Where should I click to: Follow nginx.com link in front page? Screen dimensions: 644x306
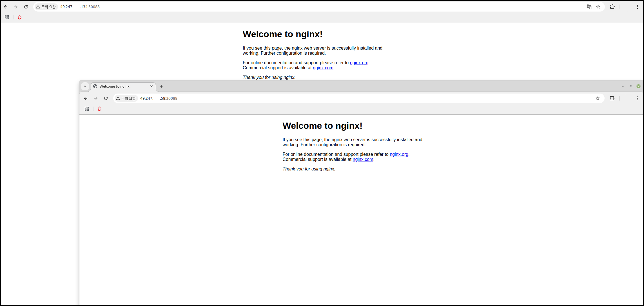pos(363,159)
